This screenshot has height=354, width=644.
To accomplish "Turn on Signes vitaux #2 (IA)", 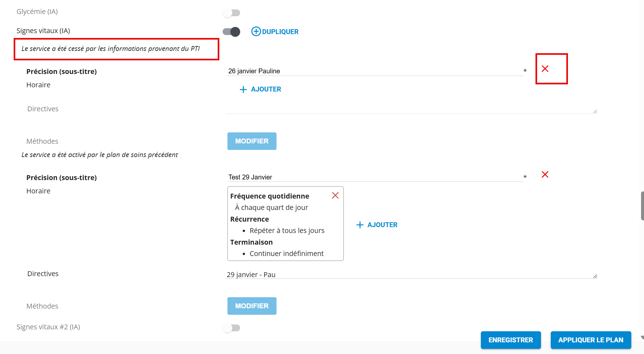I will pyautogui.click(x=231, y=328).
